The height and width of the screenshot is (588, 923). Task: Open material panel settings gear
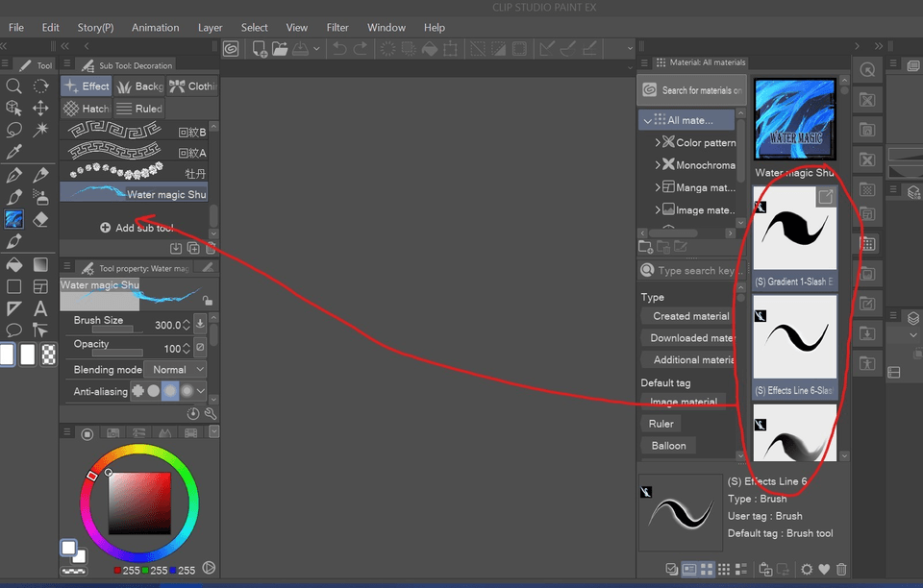tap(805, 570)
